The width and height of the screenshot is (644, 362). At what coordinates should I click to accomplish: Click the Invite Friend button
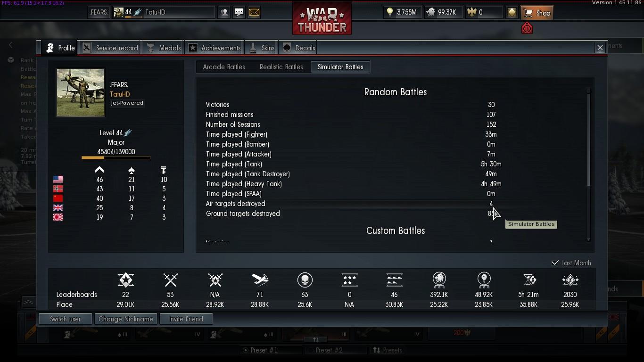(186, 319)
